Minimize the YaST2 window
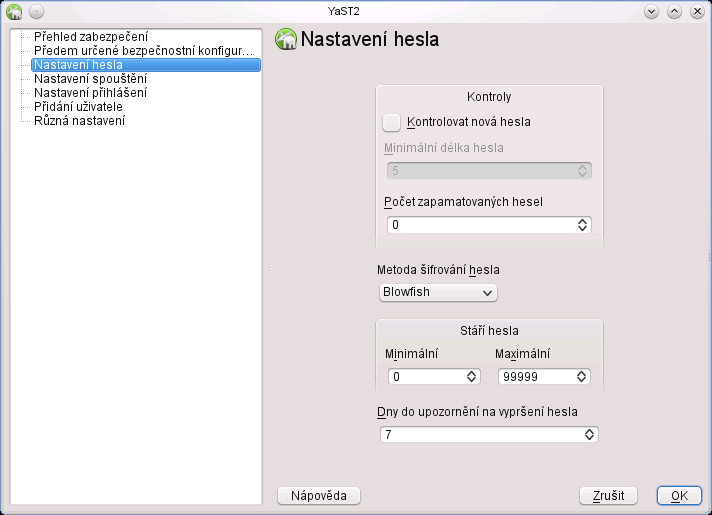Viewport: 712px width, 515px height. pyautogui.click(x=651, y=11)
